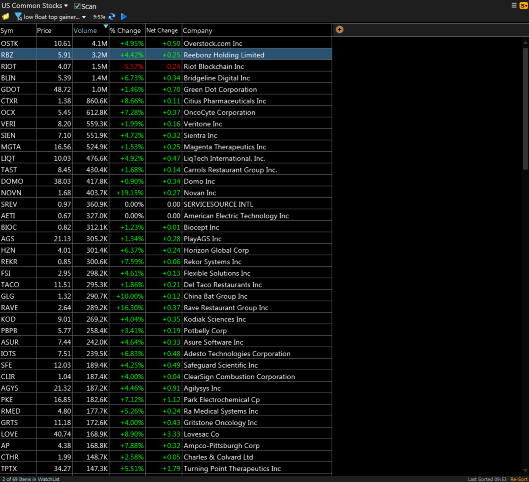Screen dimensions: 529x482
Task: Open the three-line gadget menu icon
Action: [x=514, y=5]
